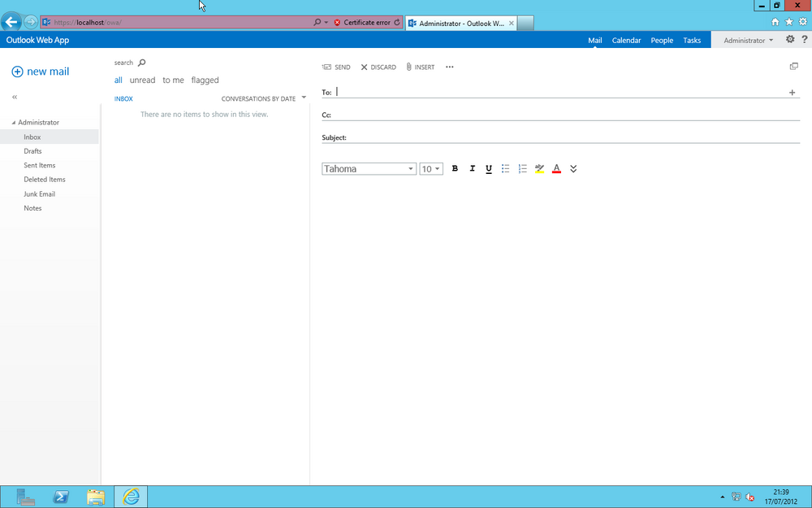The height and width of the screenshot is (508, 812).
Task: Click the search mail text box
Action: [123, 63]
